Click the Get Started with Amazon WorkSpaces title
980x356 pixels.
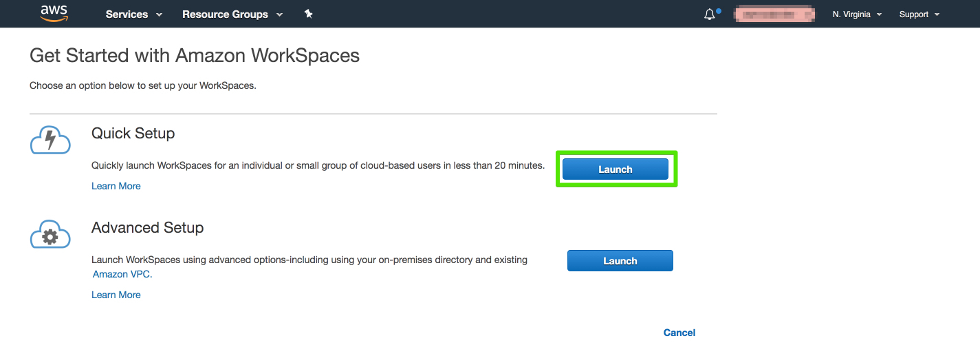coord(195,56)
